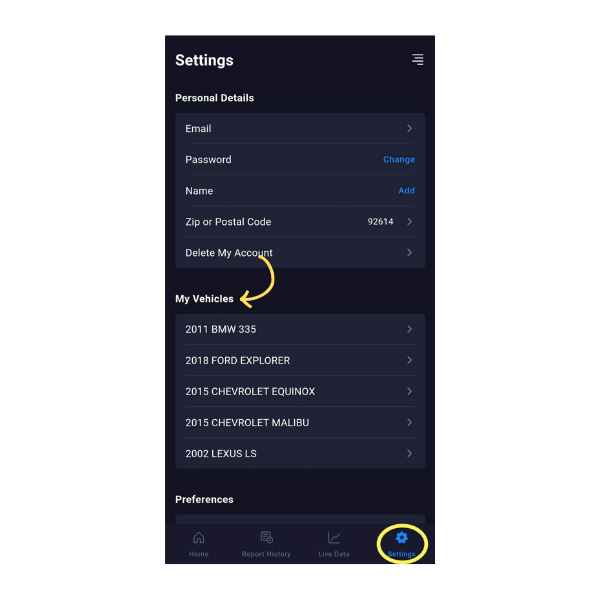Open the Report History icon
Image resolution: width=600 pixels, height=600 pixels.
coord(266,537)
